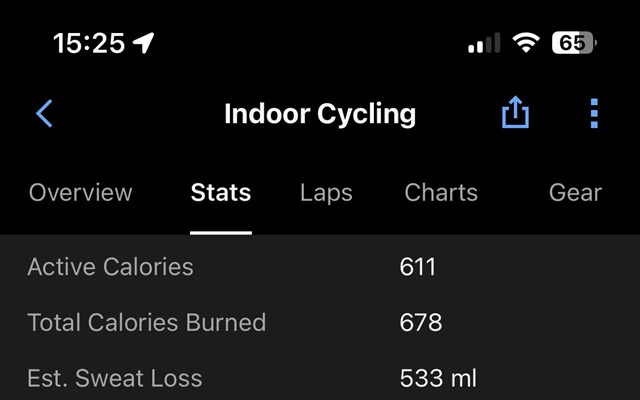The image size is (640, 400).
Task: Open the Laps tab
Action: pos(326,193)
